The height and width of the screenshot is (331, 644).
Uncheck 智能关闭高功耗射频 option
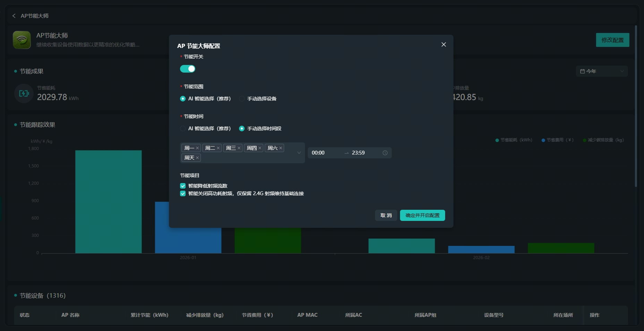pos(183,193)
